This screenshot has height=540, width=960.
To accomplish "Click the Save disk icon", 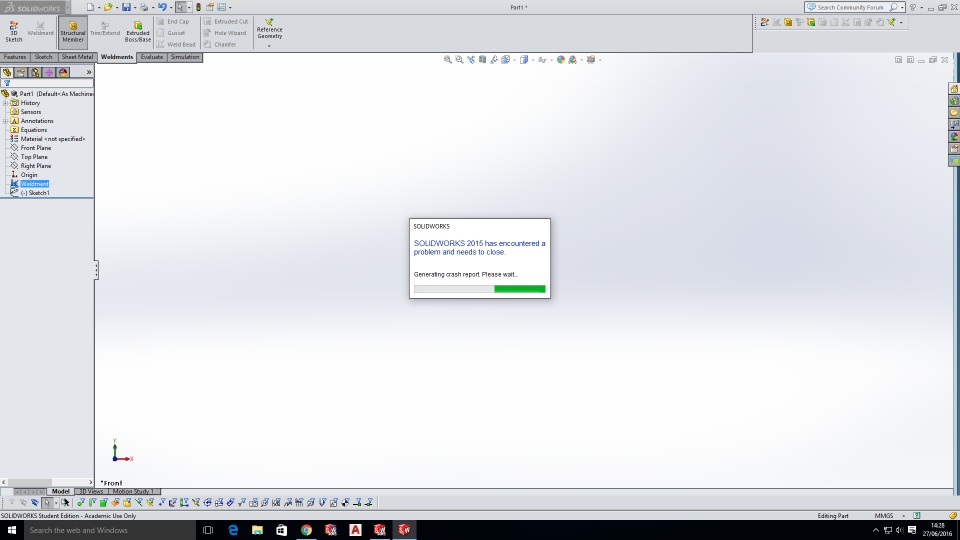I will [126, 7].
